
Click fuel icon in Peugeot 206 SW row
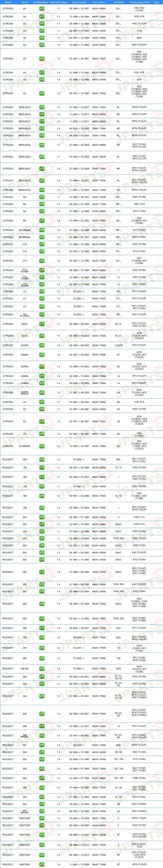[42, 669]
